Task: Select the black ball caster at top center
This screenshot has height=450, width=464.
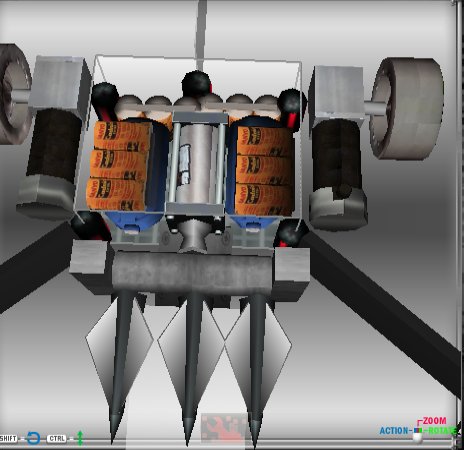Action: [x=197, y=83]
